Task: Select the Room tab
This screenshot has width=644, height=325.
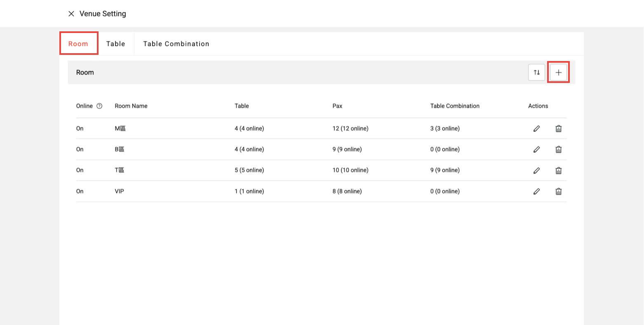Action: [78, 44]
